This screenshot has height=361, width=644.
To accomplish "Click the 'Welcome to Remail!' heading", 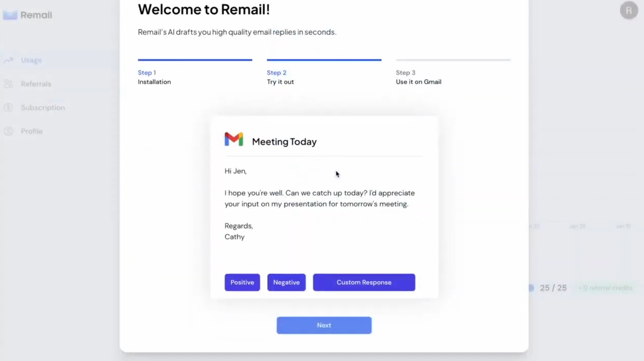I will point(204,9).
